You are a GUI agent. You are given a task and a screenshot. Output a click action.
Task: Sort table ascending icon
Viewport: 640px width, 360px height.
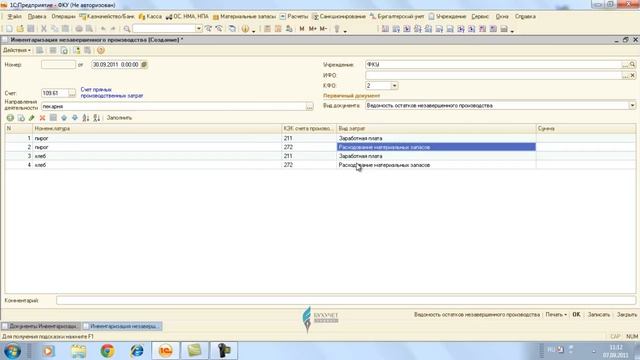pyautogui.click(x=86, y=118)
